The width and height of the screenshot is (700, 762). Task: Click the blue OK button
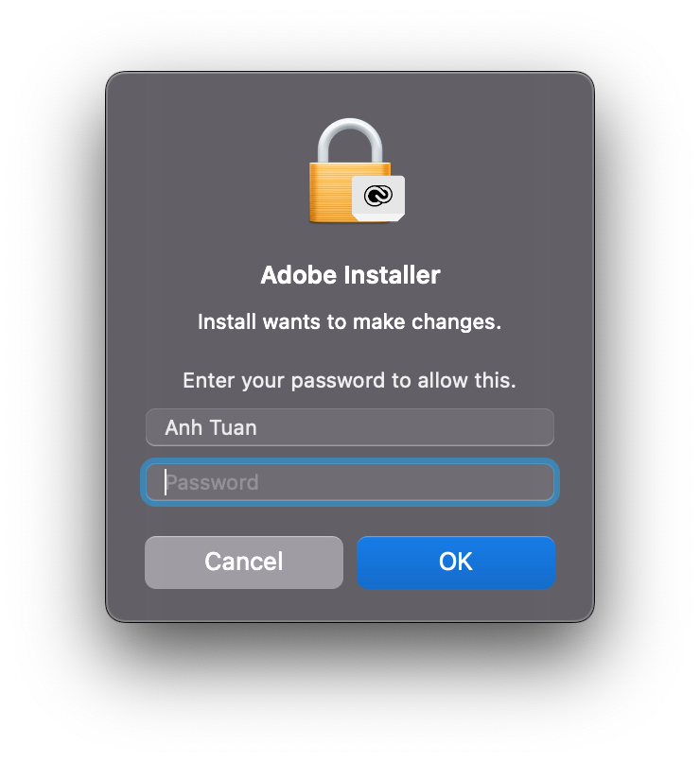[456, 562]
